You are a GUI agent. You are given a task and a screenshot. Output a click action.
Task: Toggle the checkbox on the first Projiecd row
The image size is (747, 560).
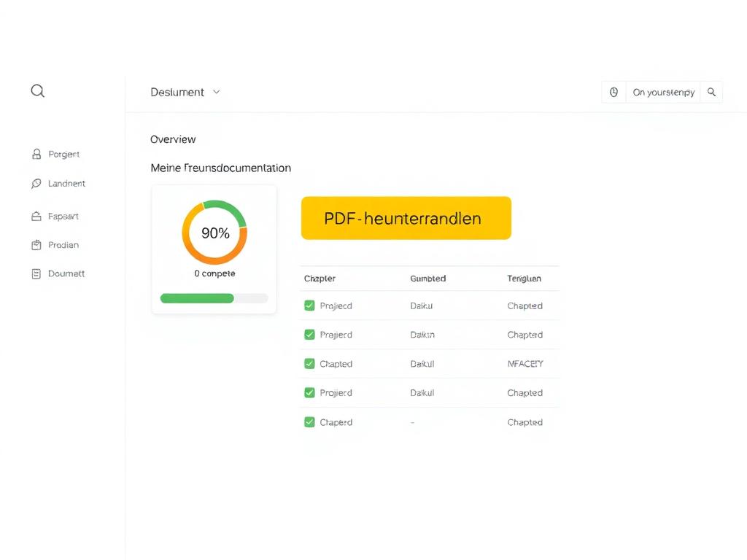pyautogui.click(x=311, y=306)
